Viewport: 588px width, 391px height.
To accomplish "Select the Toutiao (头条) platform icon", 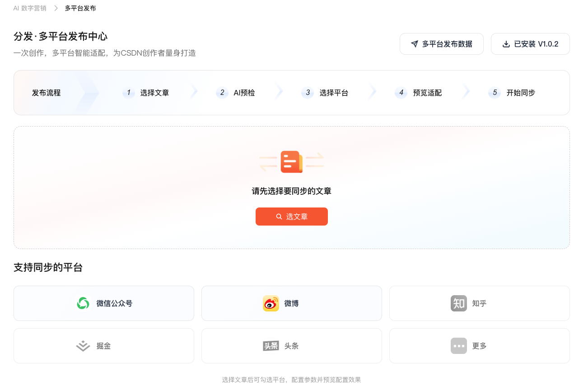I will coord(271,346).
